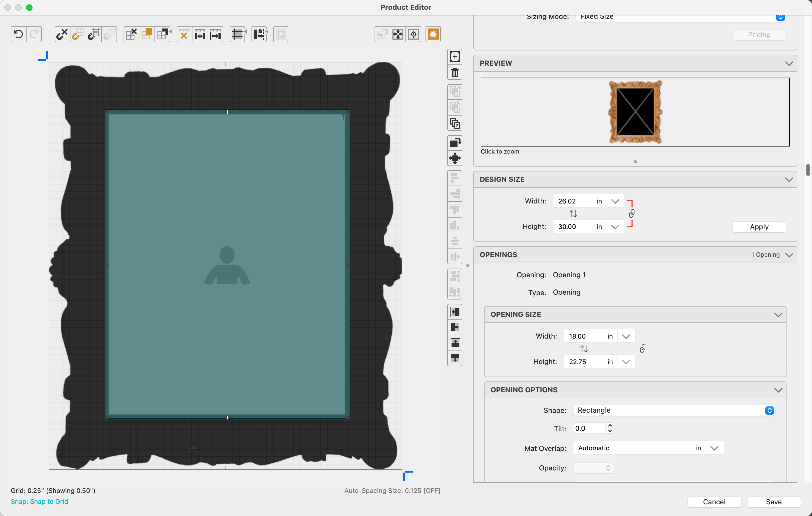Toggle the opening size aspect-ratio link
Screen dimensions: 812x516
click(642, 349)
